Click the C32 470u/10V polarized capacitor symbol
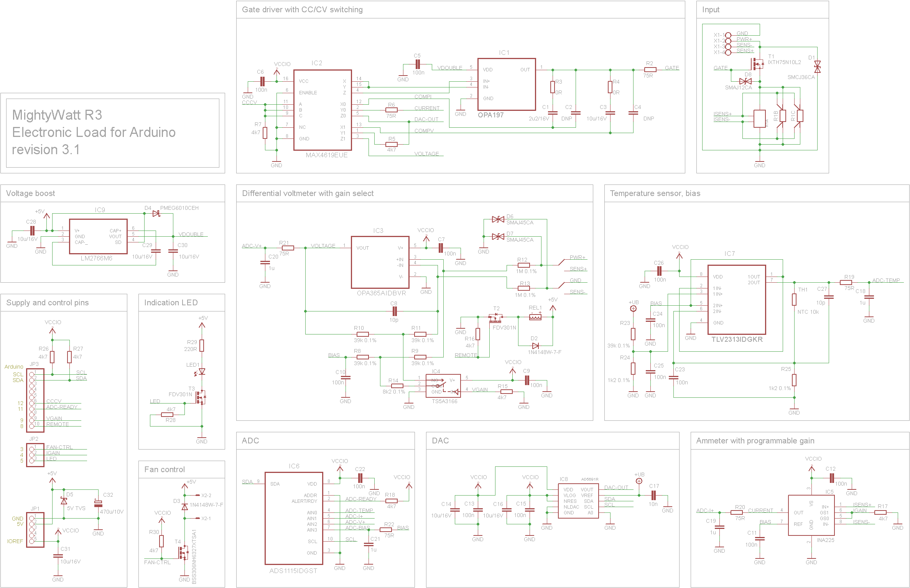910x588 pixels. coord(98,503)
